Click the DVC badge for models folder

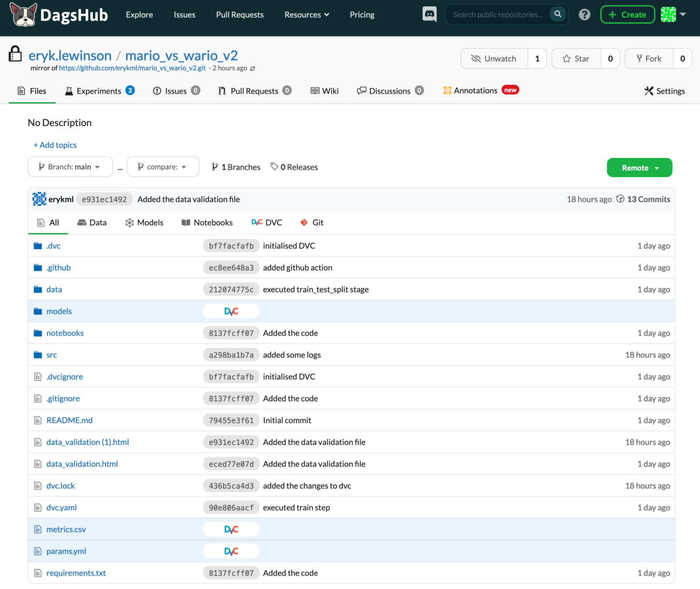231,311
